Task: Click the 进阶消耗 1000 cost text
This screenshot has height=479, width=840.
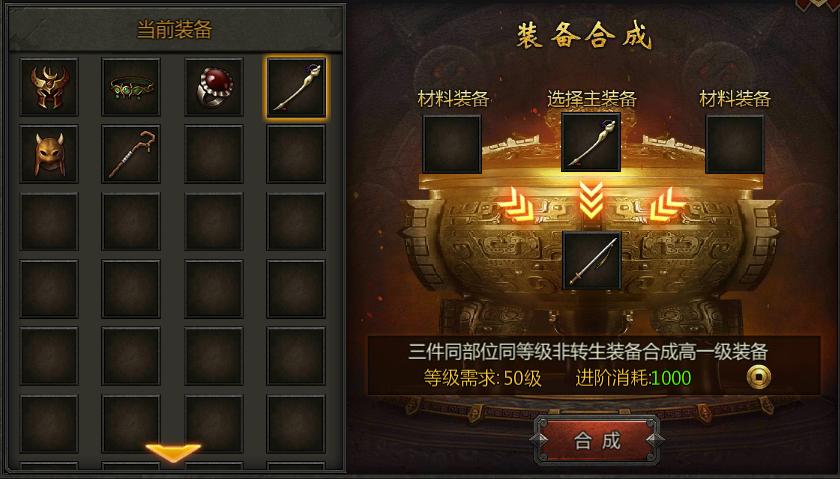Action: click(633, 378)
